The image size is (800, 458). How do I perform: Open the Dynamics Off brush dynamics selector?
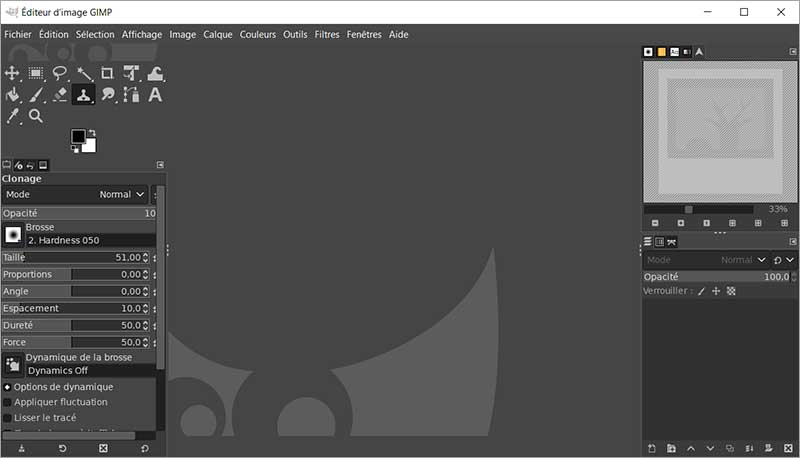point(13,365)
